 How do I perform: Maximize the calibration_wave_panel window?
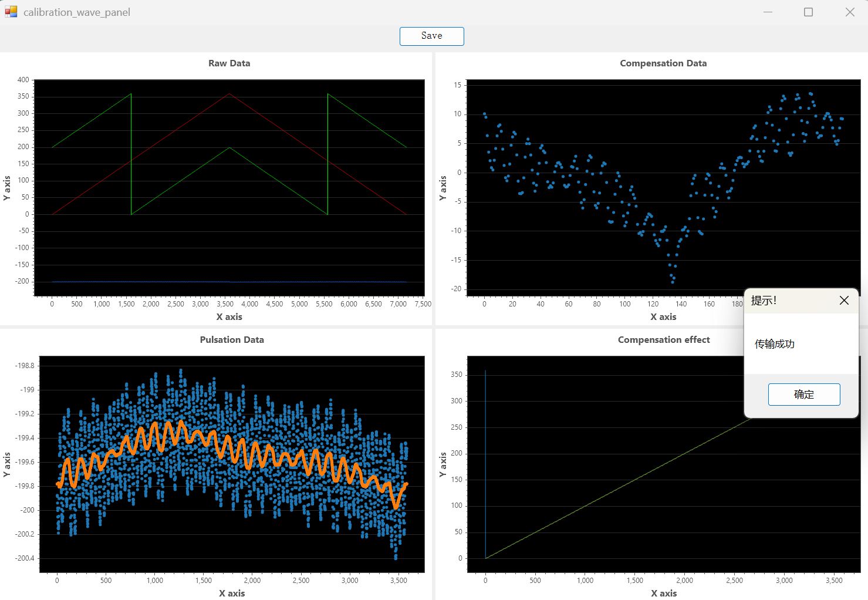click(808, 12)
